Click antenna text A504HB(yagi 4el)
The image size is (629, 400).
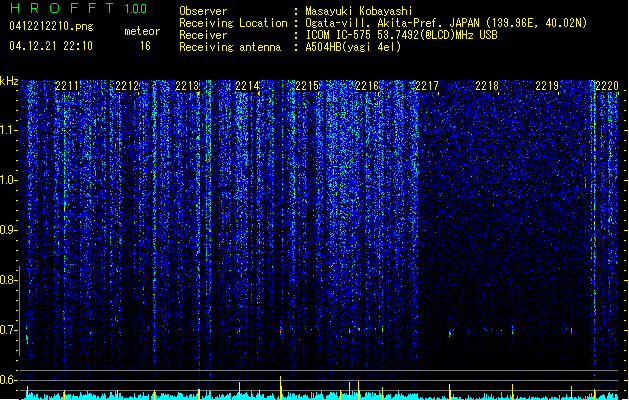pyautogui.click(x=353, y=47)
